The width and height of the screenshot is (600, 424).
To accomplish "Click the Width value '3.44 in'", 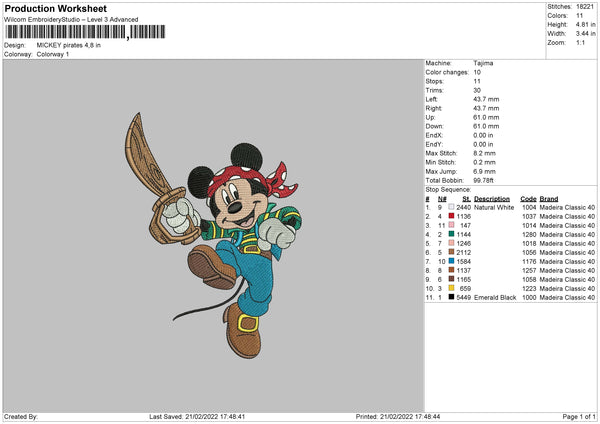I will [585, 34].
